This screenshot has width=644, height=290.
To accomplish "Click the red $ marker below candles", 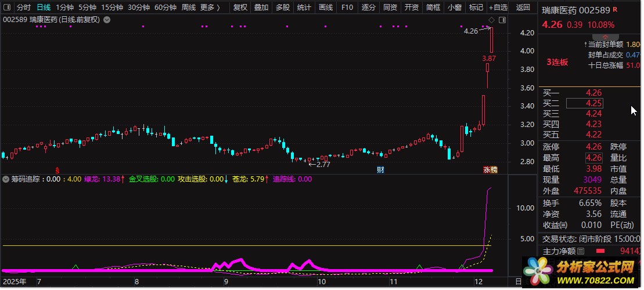I will pyautogui.click(x=57, y=170).
